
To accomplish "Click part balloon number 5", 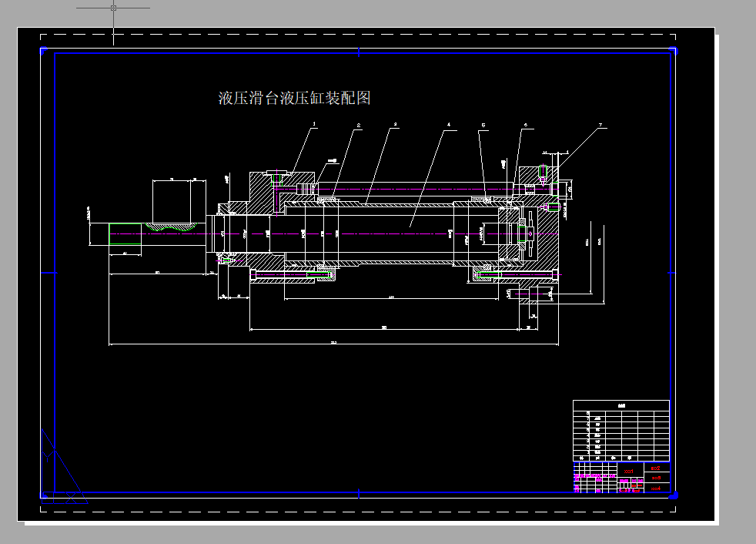I will tap(483, 123).
